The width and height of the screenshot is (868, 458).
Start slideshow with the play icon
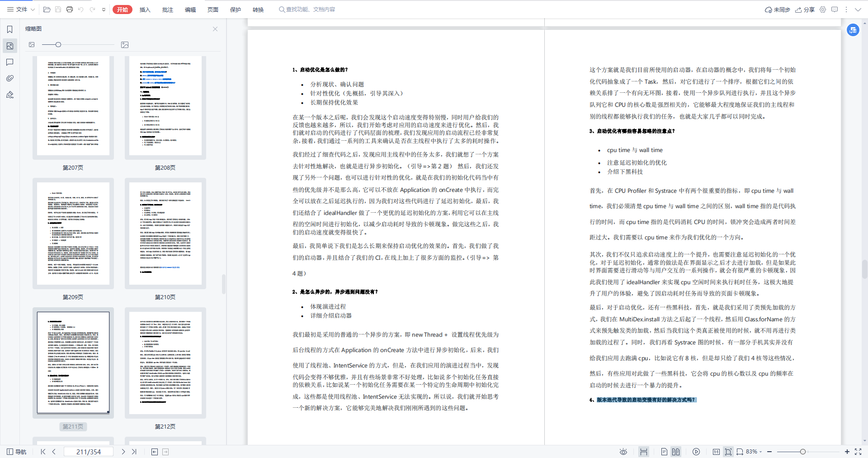point(696,452)
